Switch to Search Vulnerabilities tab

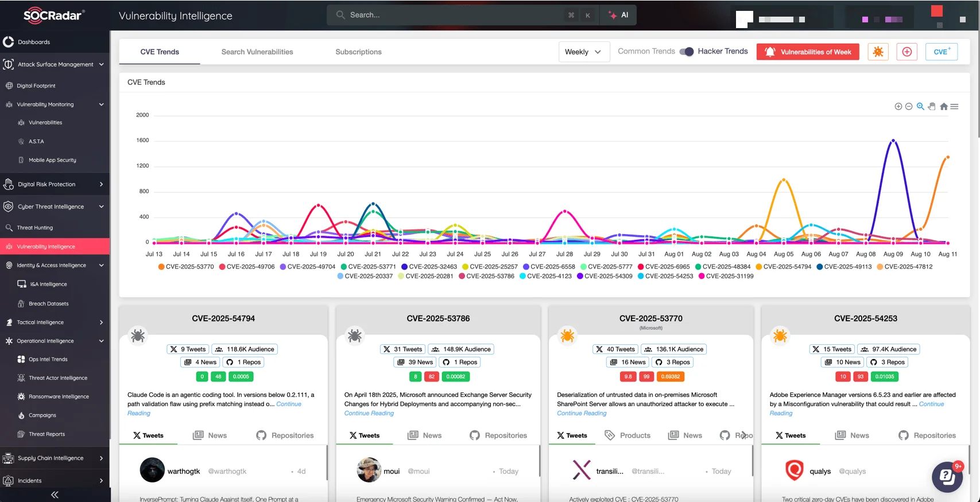click(257, 52)
